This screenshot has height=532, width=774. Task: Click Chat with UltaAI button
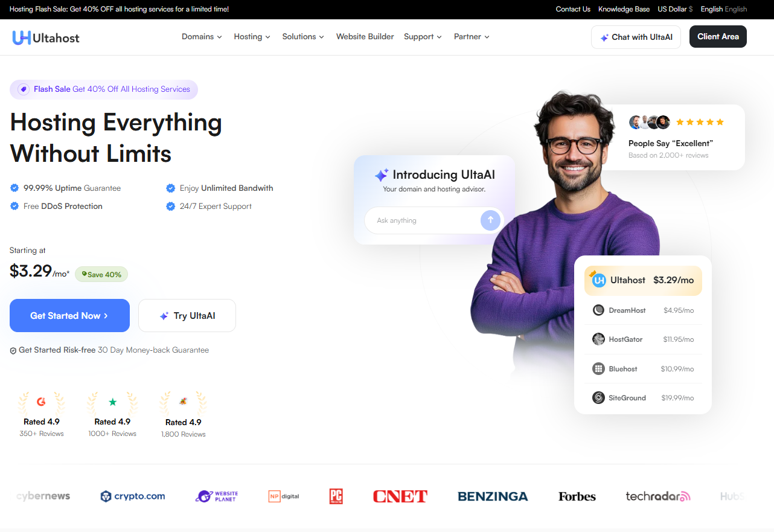pos(636,37)
